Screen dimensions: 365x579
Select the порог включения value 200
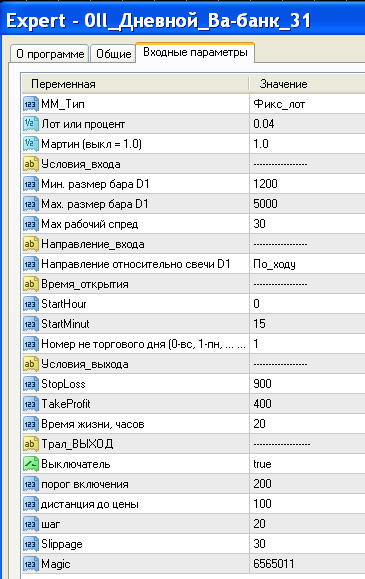coord(262,484)
